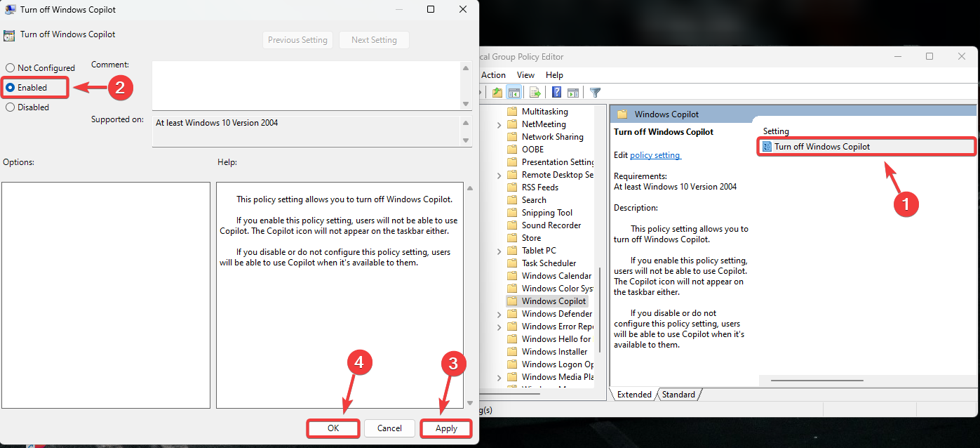Click folder icon beside Store in tree

(x=512, y=238)
